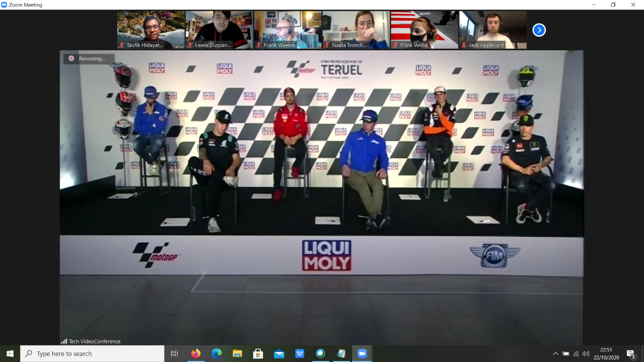
Task: Open Task View from the taskbar
Action: point(175,353)
